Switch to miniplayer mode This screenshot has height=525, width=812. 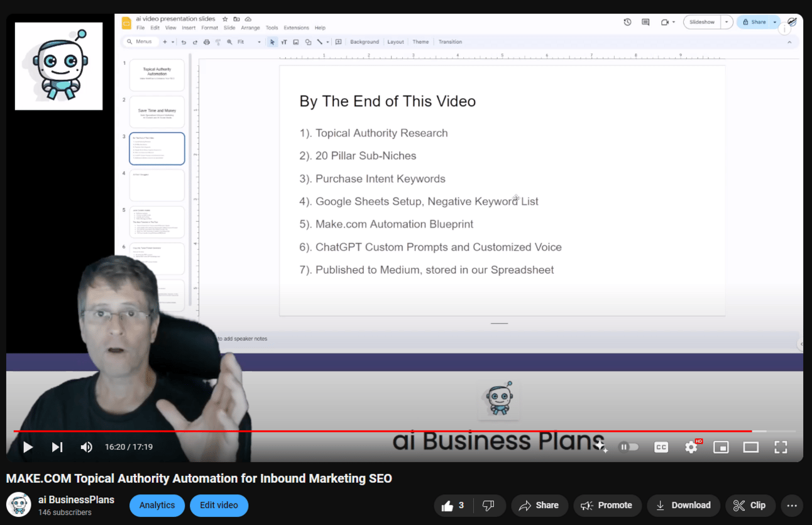pos(721,447)
